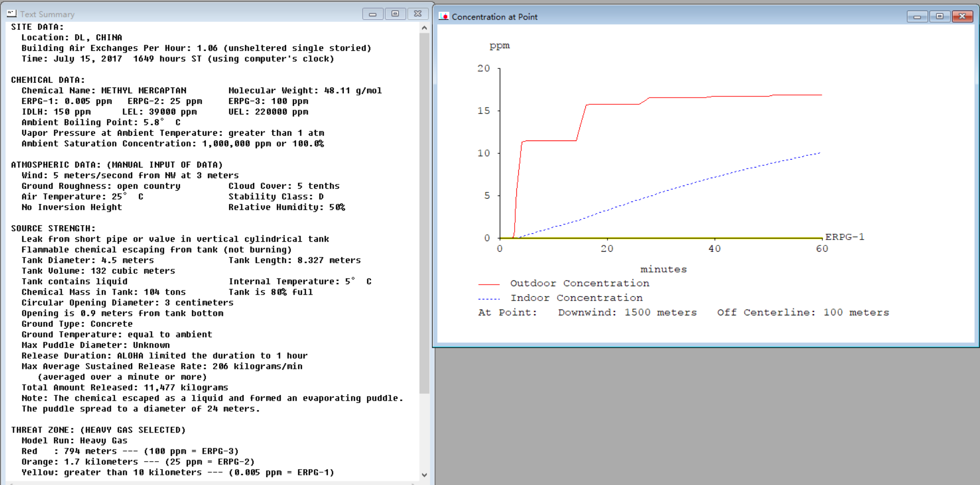The height and width of the screenshot is (485, 980).
Task: Click the 'SOURCE STRENGTH:' heading
Action: coord(53,228)
